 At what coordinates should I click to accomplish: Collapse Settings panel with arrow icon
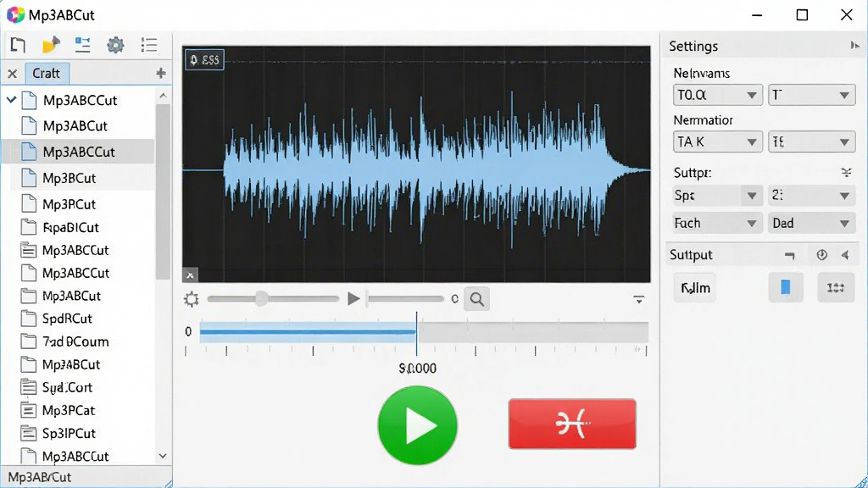854,46
